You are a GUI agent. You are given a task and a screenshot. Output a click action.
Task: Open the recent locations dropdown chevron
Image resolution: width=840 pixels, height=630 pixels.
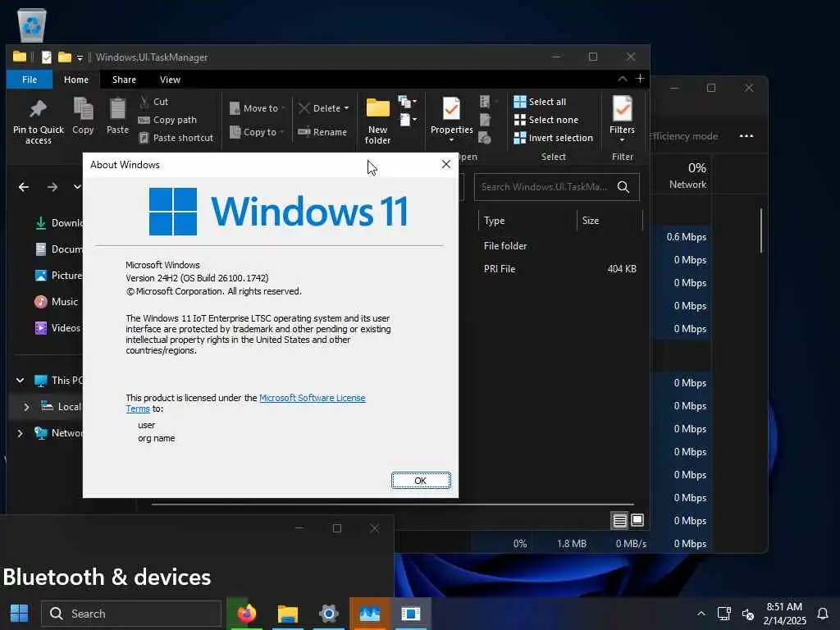[77, 187]
